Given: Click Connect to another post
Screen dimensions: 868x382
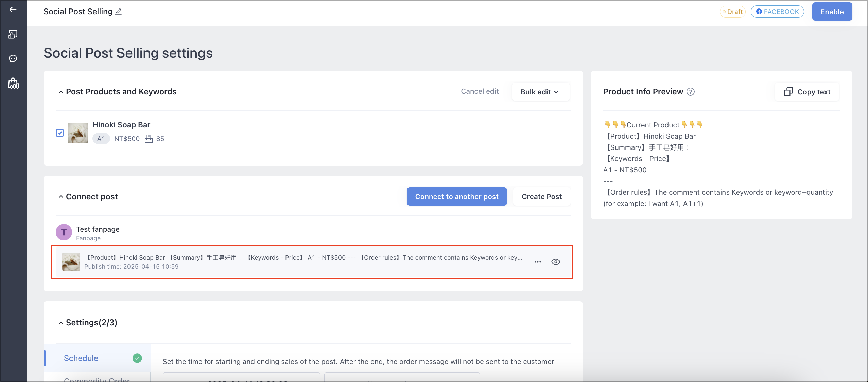Looking at the screenshot, I should [457, 197].
